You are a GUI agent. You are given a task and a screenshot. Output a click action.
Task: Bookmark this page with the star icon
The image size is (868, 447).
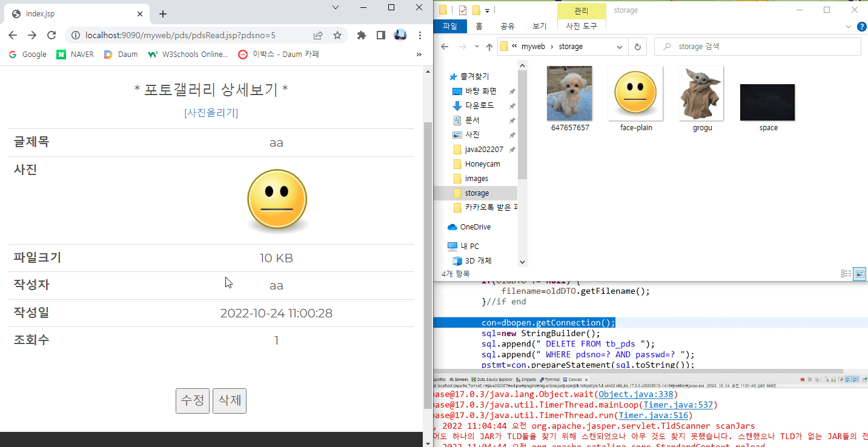tap(337, 35)
